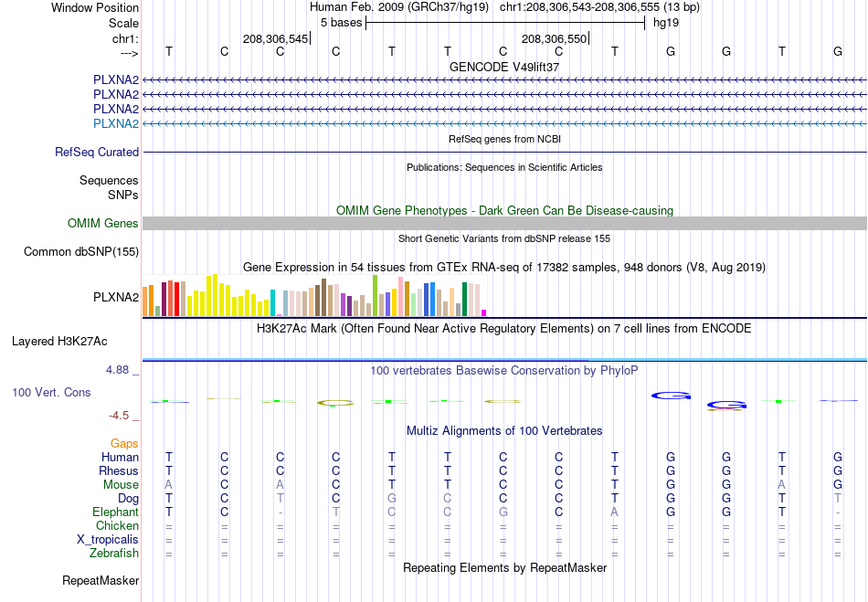Click the OMIM Genes track label
The width and height of the screenshot is (868, 602).
[103, 224]
